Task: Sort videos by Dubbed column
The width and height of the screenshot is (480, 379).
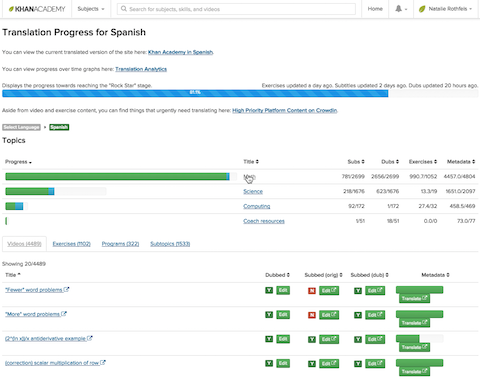Action: 277,275
